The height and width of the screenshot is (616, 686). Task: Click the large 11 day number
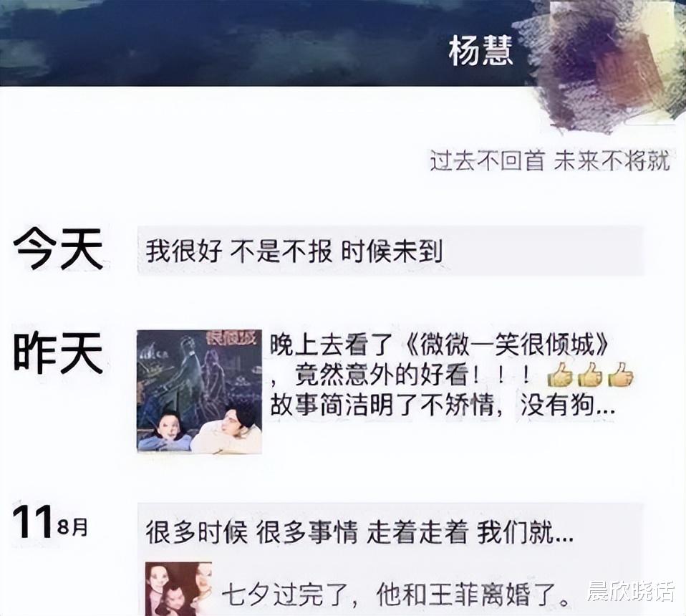pyautogui.click(x=33, y=522)
